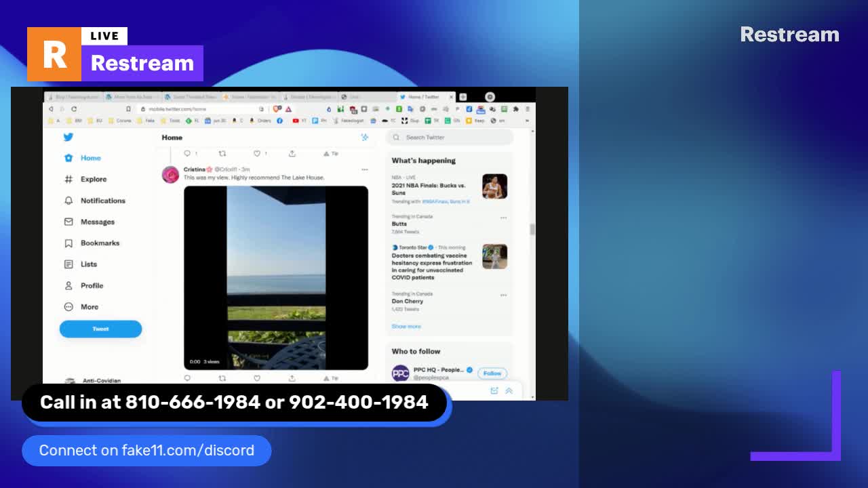Image resolution: width=868 pixels, height=488 pixels.
Task: Open the Butts trending topic
Action: [399, 224]
